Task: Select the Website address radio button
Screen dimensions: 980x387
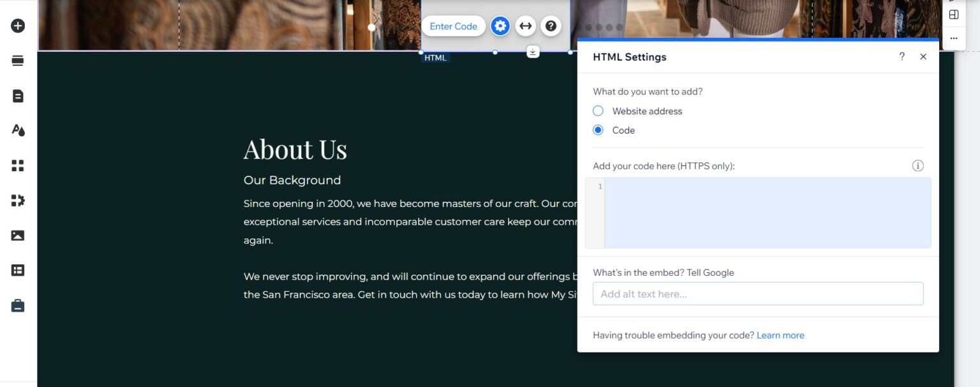Action: click(598, 110)
